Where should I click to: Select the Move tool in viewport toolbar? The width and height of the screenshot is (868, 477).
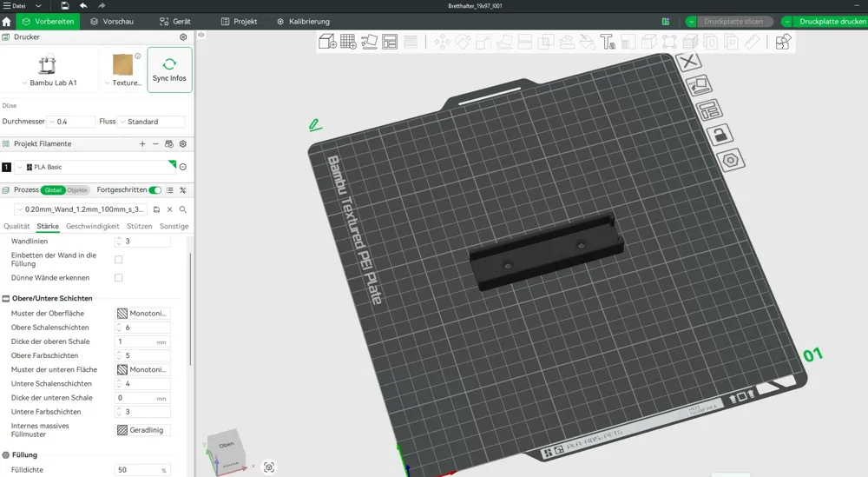pyautogui.click(x=443, y=42)
